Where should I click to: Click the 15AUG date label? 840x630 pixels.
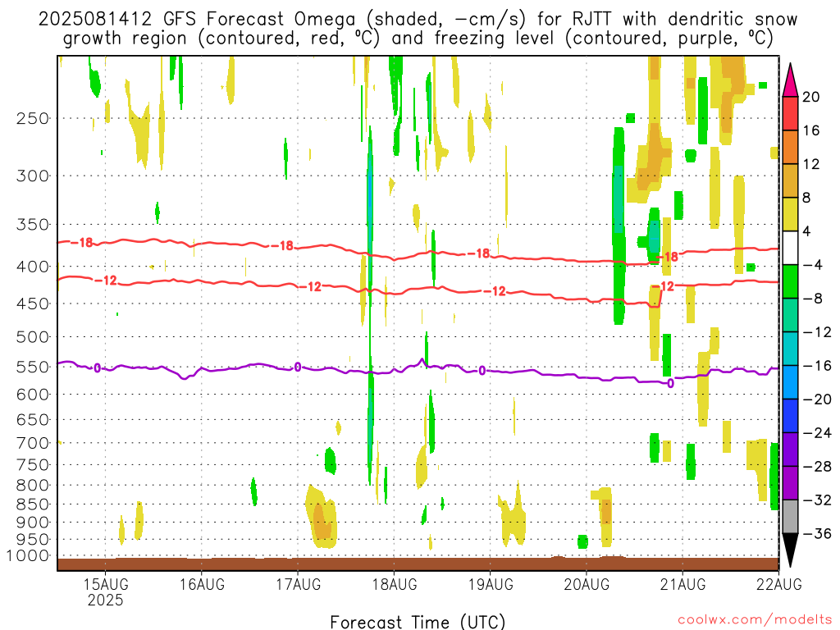pos(106,584)
